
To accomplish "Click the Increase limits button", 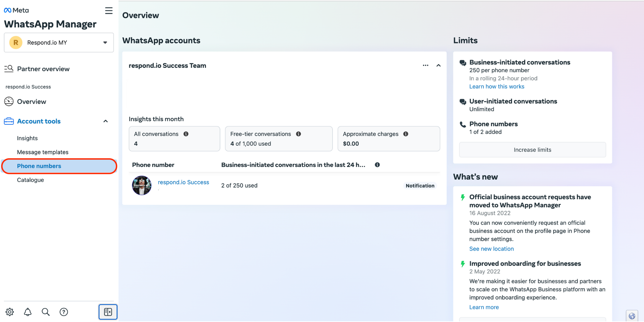I will (532, 150).
